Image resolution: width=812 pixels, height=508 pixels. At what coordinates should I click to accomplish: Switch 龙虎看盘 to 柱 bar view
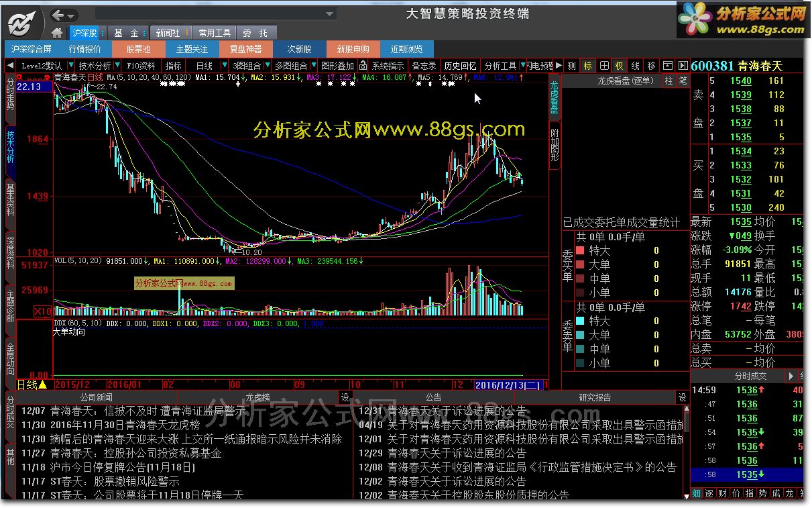669,81
